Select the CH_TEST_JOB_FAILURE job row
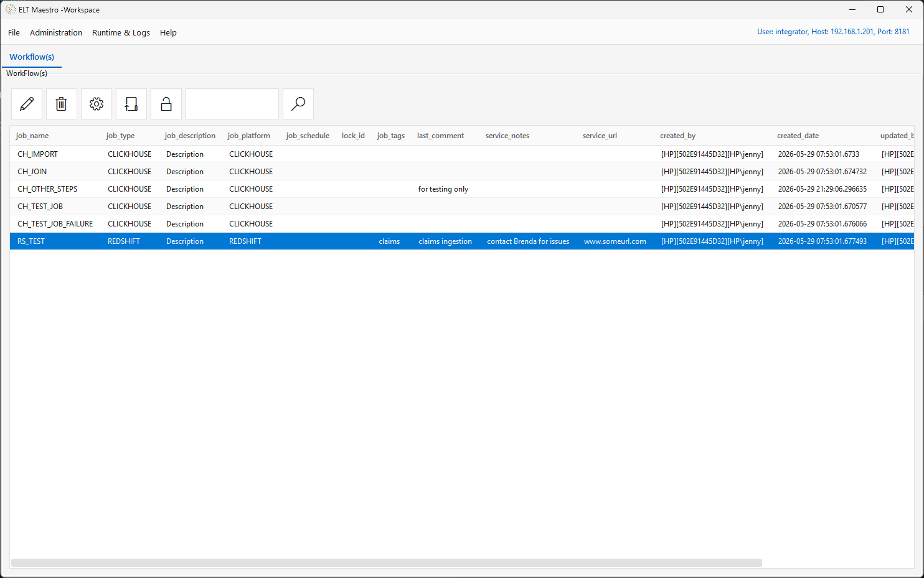The width and height of the screenshot is (924, 578). pyautogui.click(x=462, y=224)
